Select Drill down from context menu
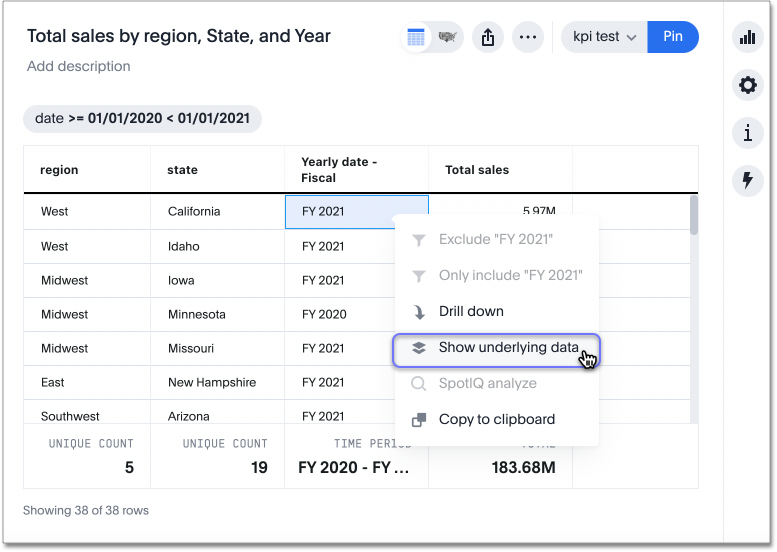The height and width of the screenshot is (552, 777). coord(471,311)
